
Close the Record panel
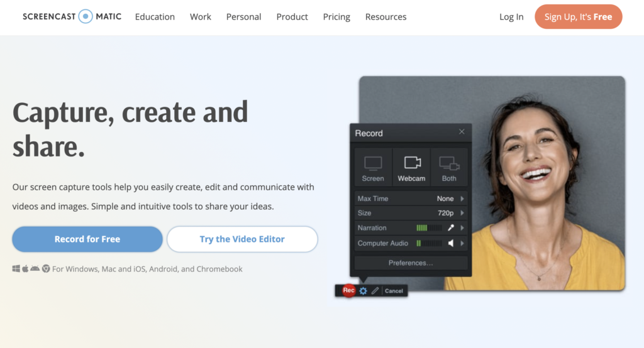click(x=462, y=132)
